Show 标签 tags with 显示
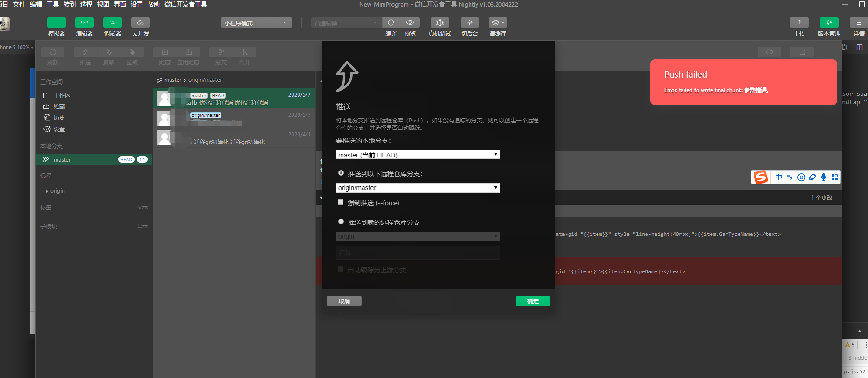 [142, 207]
